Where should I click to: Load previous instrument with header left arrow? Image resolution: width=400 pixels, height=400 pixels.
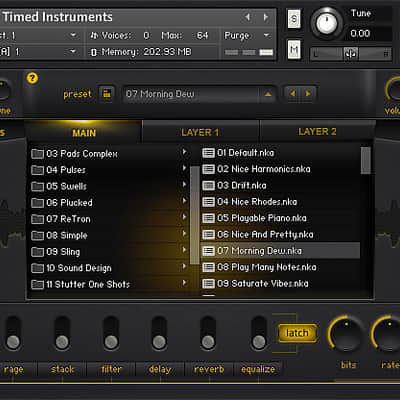(x=247, y=17)
